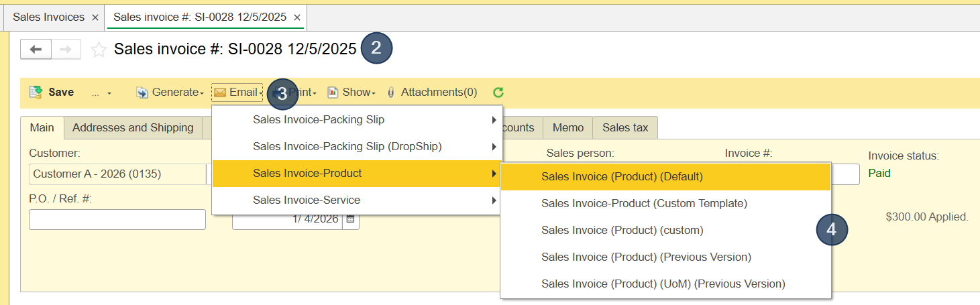Viewport: 980px width, 305px height.
Task: Click the back navigation arrow button
Action: [x=36, y=50]
